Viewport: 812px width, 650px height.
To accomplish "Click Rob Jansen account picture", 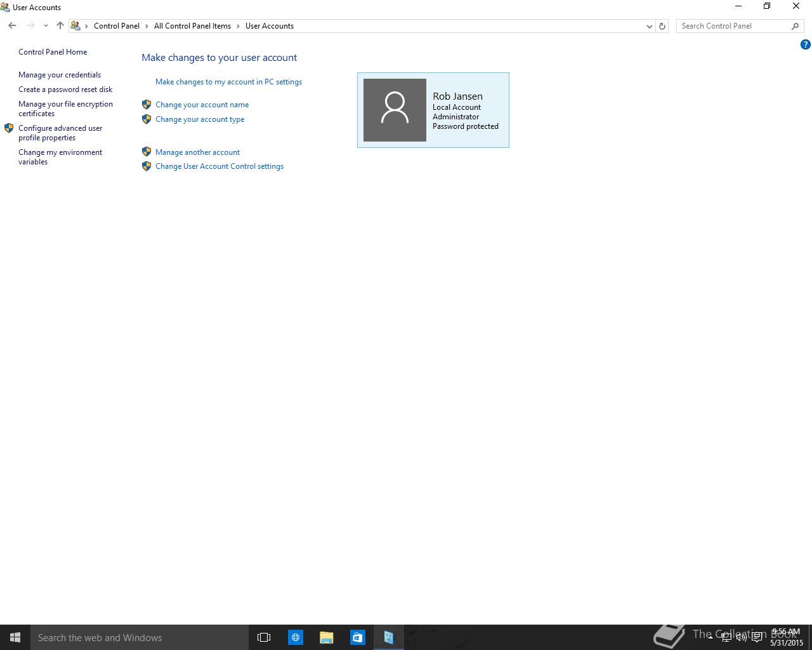I will point(395,110).
